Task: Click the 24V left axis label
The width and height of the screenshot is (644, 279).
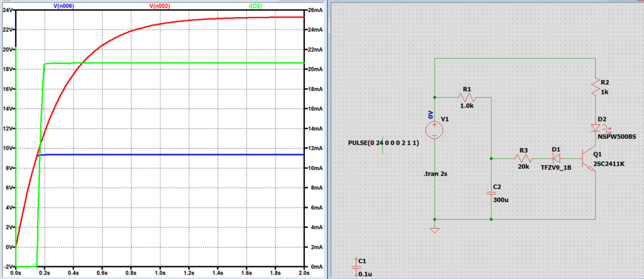Action: pos(8,10)
